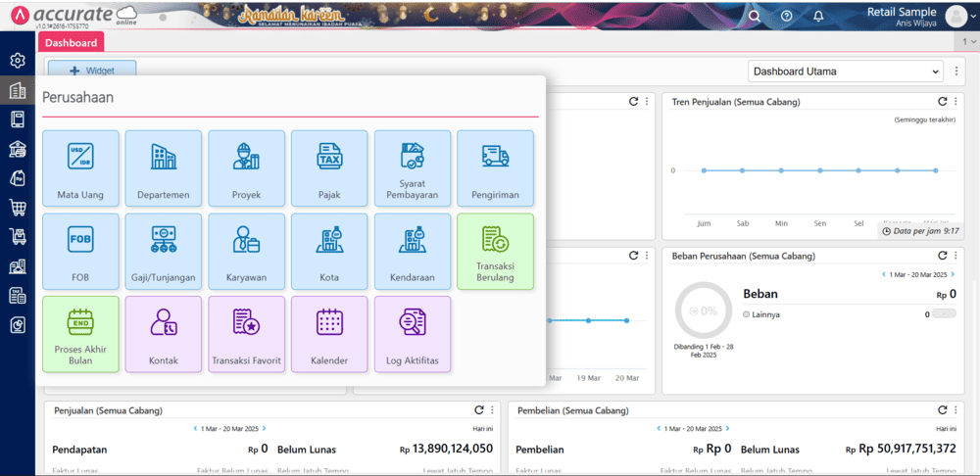Go to previous period in Penjualan widget
Screen dimensions: 980x476
(195, 429)
